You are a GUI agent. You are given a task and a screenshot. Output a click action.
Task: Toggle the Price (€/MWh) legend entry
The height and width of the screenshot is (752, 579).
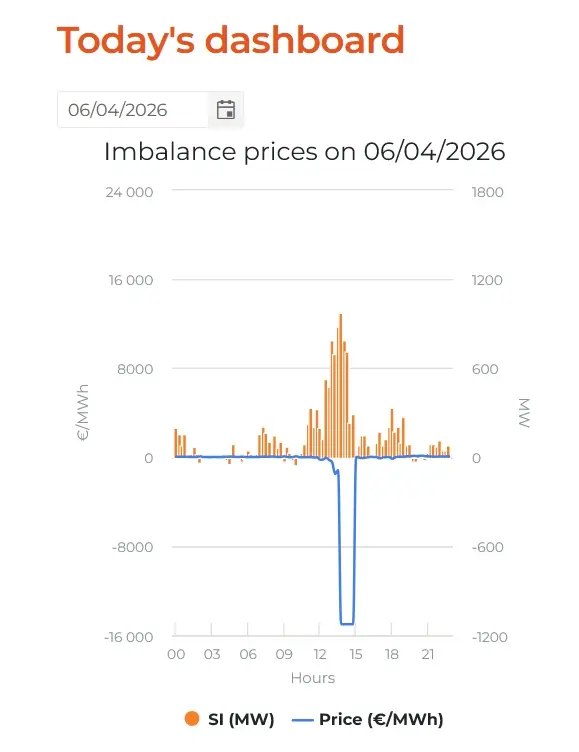(367, 719)
